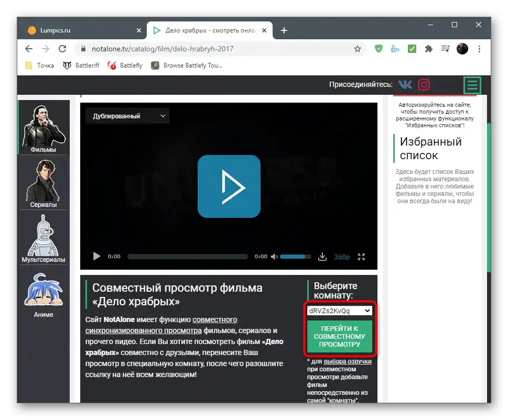Close the Lumpics.ru tab
The width and height of the screenshot is (508, 420).
138,30
